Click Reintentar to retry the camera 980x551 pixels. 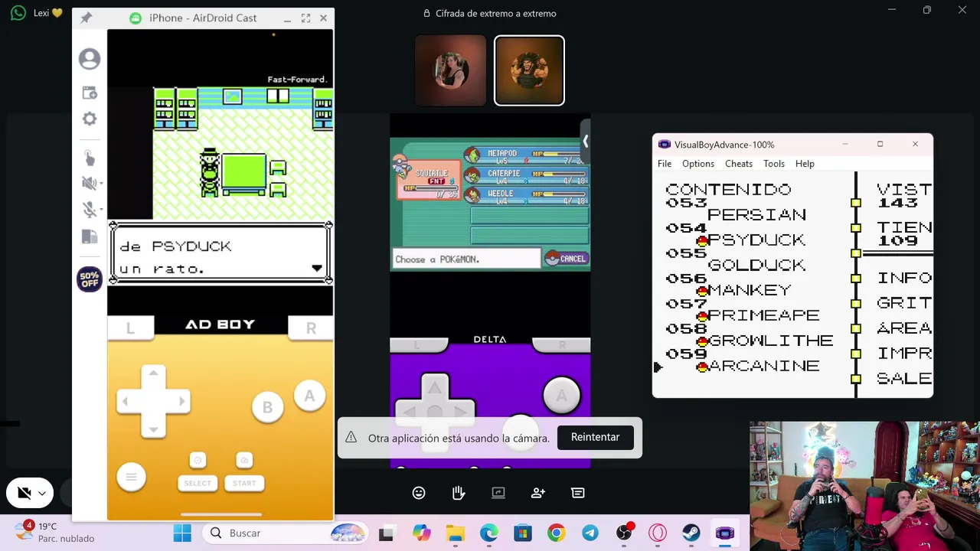coord(595,437)
